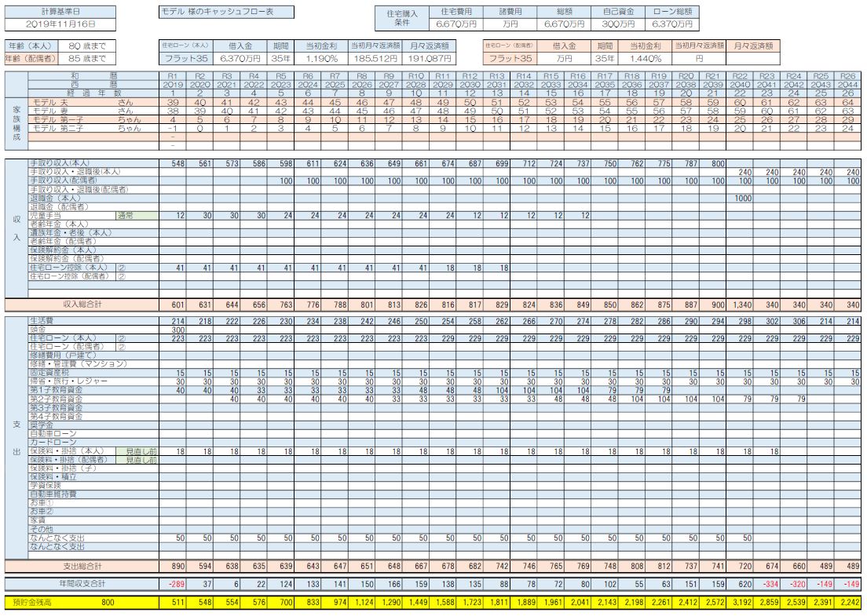Click the 月々返済額 value 191,087円
The height and width of the screenshot is (616, 867).
(430, 58)
